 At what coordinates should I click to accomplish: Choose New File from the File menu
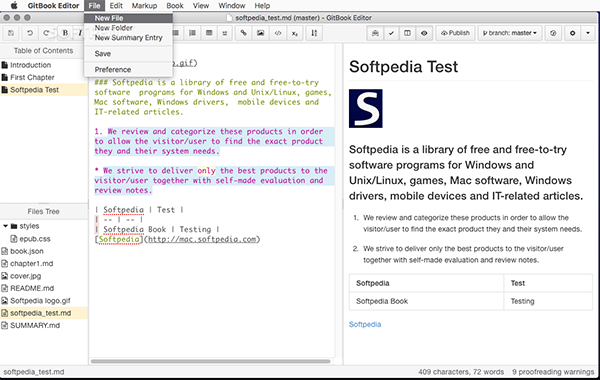point(128,18)
